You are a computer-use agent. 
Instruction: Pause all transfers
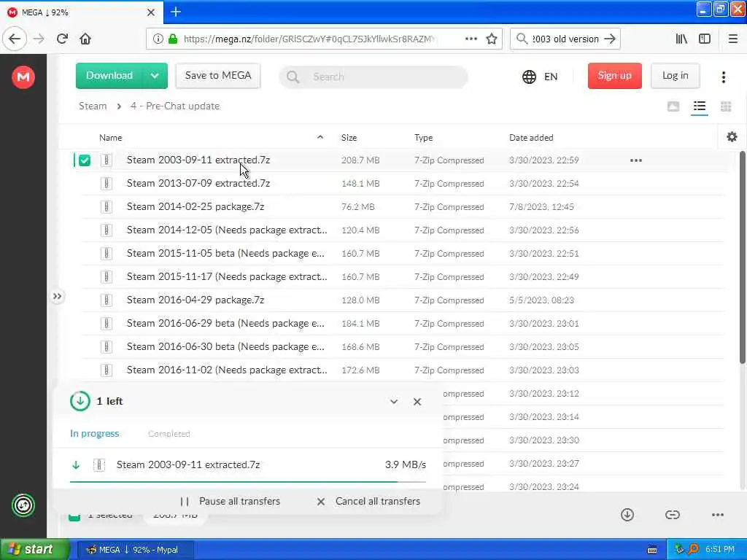click(x=231, y=502)
